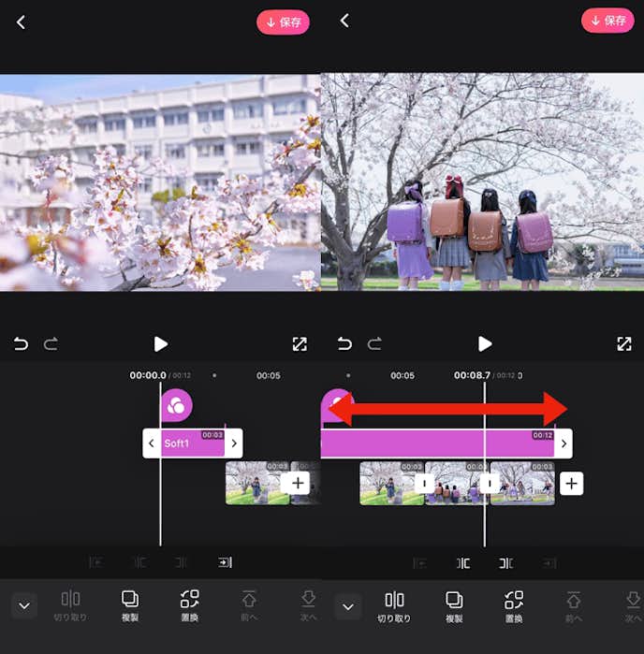The image size is (644, 654).
Task: Redo edit on right screen
Action: [x=374, y=344]
